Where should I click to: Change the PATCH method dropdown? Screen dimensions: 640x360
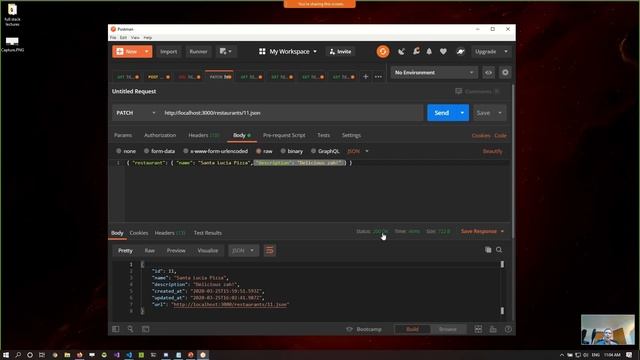tap(136, 113)
